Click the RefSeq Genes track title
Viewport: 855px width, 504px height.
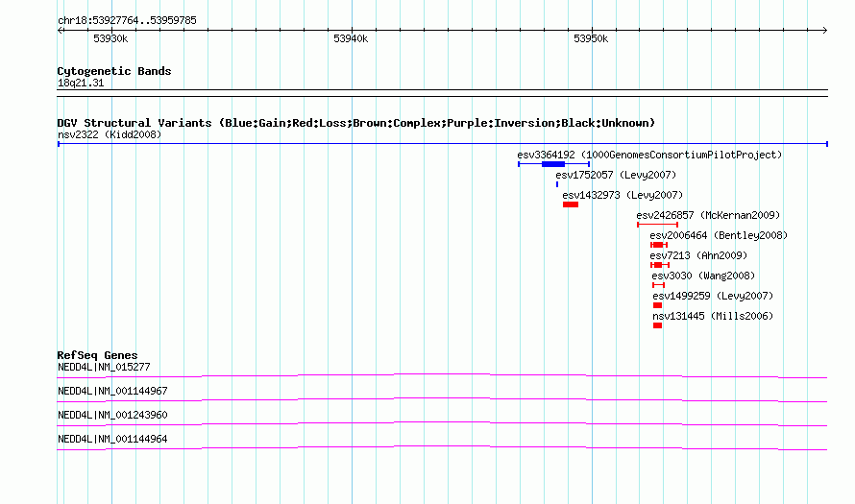pyautogui.click(x=97, y=355)
